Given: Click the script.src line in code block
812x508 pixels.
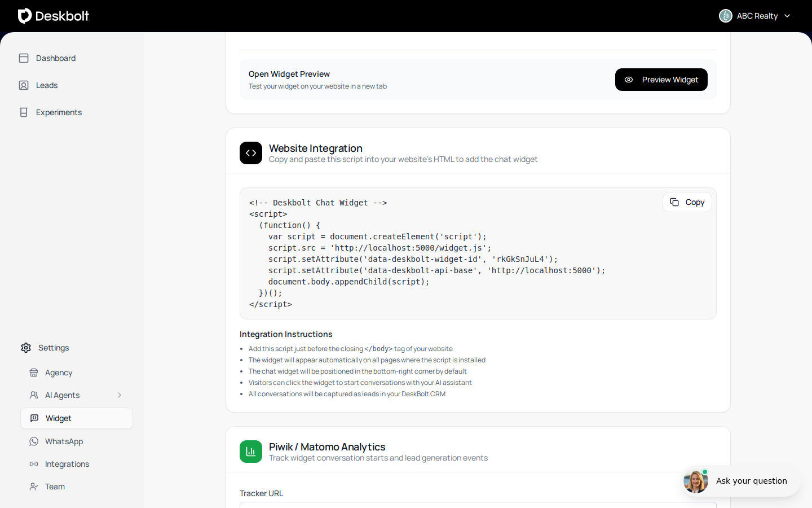Looking at the screenshot, I should 379,248.
